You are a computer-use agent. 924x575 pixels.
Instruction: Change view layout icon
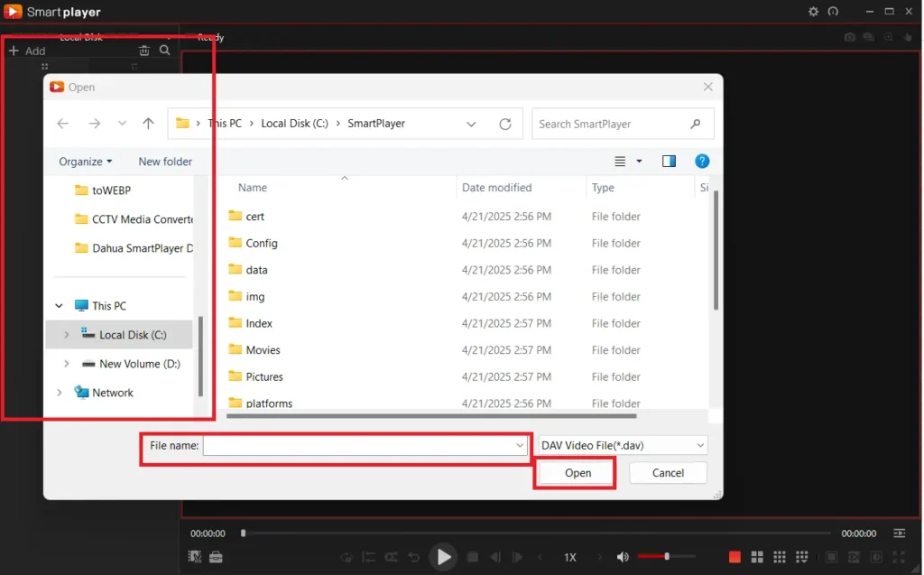[620, 161]
